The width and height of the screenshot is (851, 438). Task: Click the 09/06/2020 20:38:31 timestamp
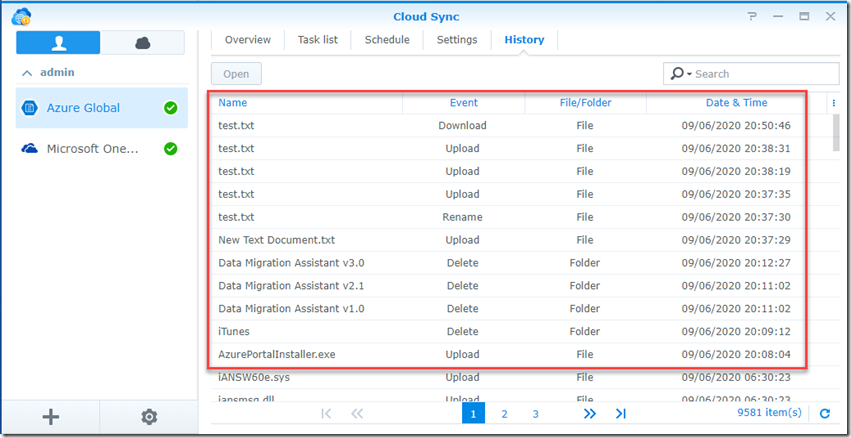coord(736,148)
